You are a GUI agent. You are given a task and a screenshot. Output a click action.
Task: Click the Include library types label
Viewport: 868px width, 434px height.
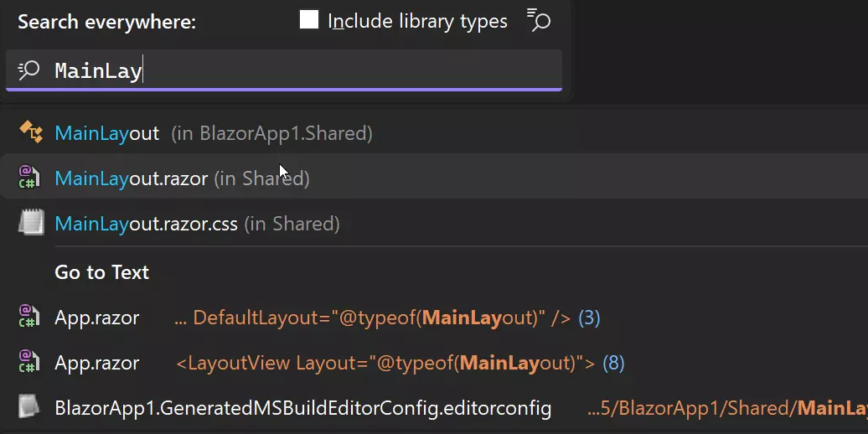[417, 22]
